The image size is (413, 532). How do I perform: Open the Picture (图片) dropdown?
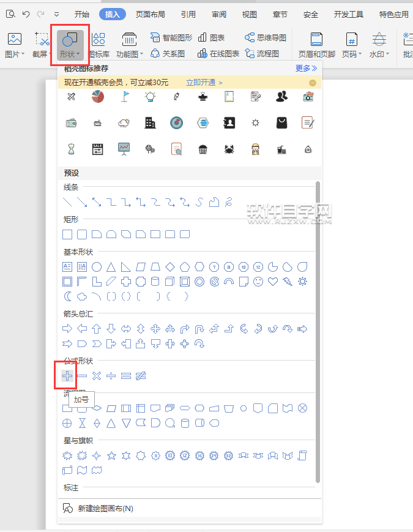tap(15, 45)
